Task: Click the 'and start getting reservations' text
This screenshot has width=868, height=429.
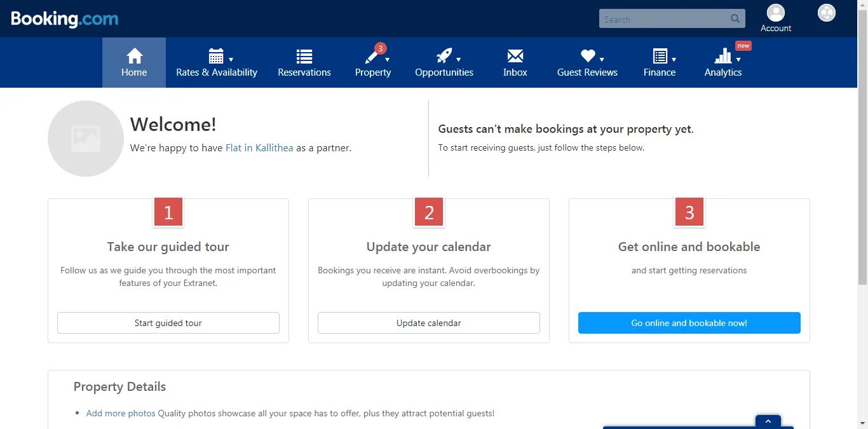Action: point(689,270)
